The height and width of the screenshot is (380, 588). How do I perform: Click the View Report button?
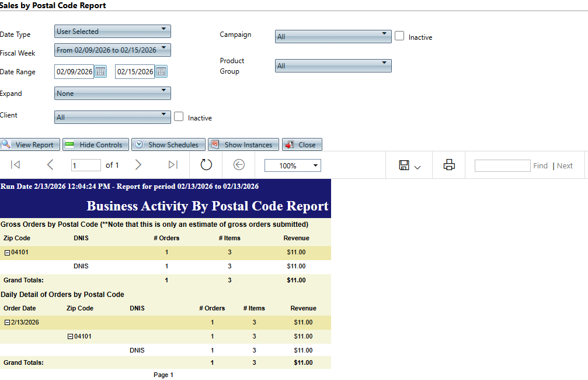point(29,145)
